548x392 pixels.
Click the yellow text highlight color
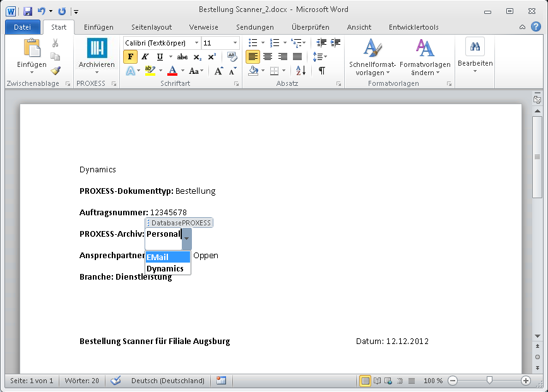(150, 71)
